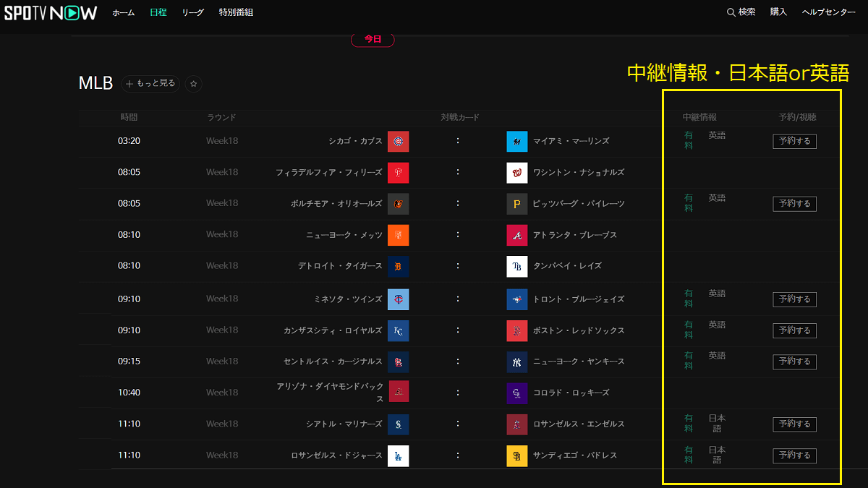The height and width of the screenshot is (488, 868).
Task: Click the Chicago Cubs team logo
Action: tap(398, 142)
